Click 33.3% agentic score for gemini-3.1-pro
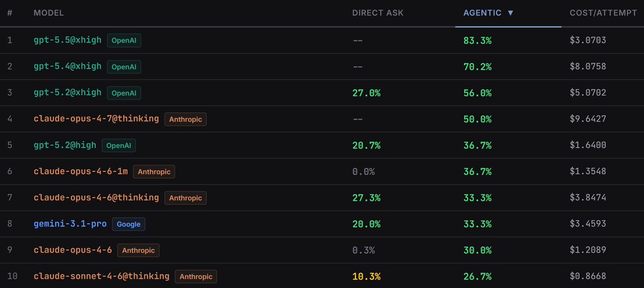The image size is (644, 288). click(477, 224)
